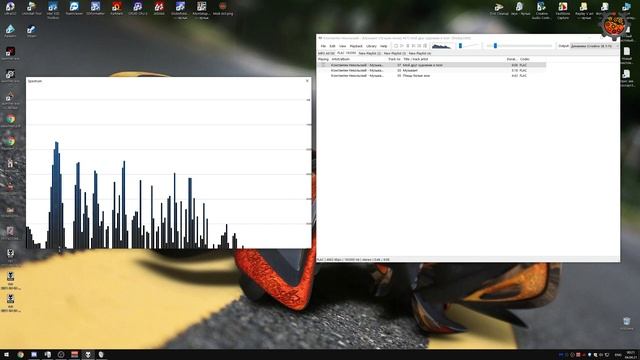Click the Spectrum window title
This screenshot has width=640, height=360.
tap(35, 81)
